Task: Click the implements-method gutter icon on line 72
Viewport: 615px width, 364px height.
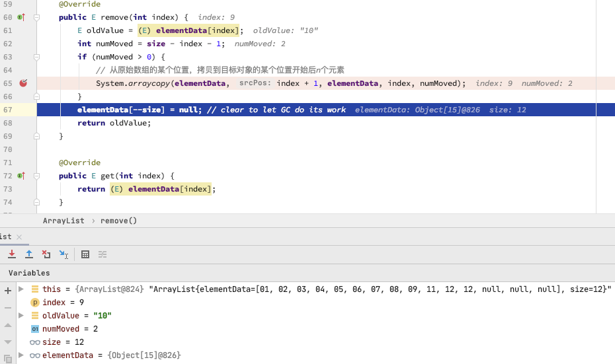Action: 20,176
